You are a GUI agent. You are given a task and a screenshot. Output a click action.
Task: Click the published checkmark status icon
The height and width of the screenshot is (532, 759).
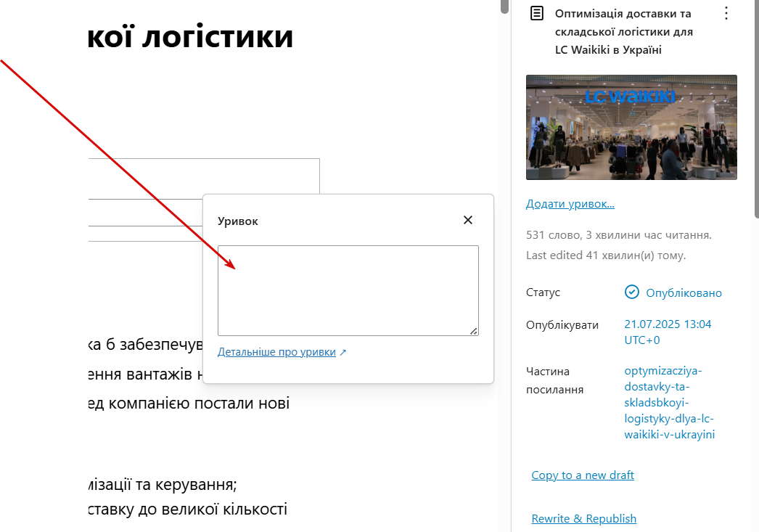(x=632, y=292)
